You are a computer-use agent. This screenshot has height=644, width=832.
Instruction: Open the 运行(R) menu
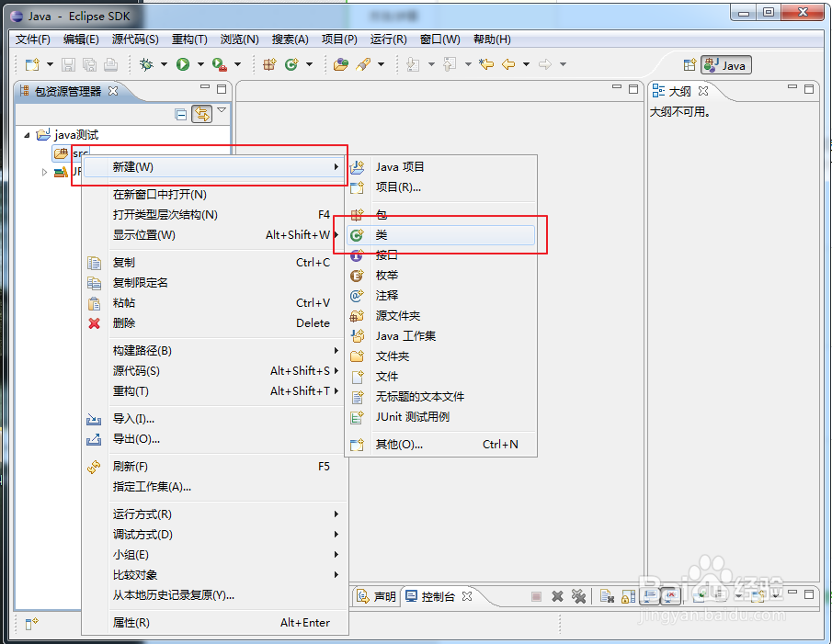tap(388, 40)
